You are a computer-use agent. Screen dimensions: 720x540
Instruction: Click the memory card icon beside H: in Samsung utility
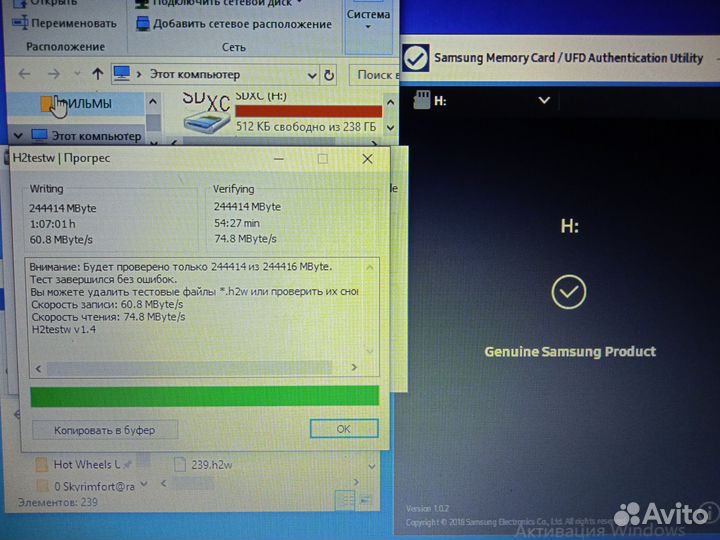coord(422,100)
